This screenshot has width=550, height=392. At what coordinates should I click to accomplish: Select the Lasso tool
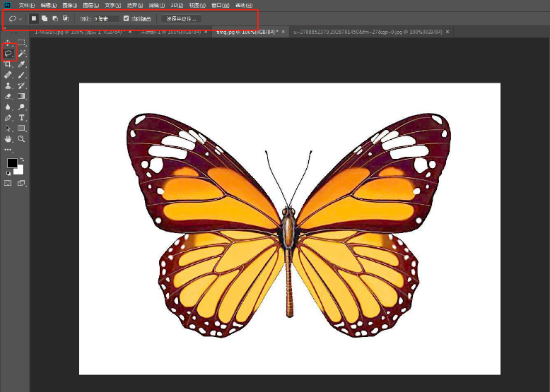tap(8, 53)
